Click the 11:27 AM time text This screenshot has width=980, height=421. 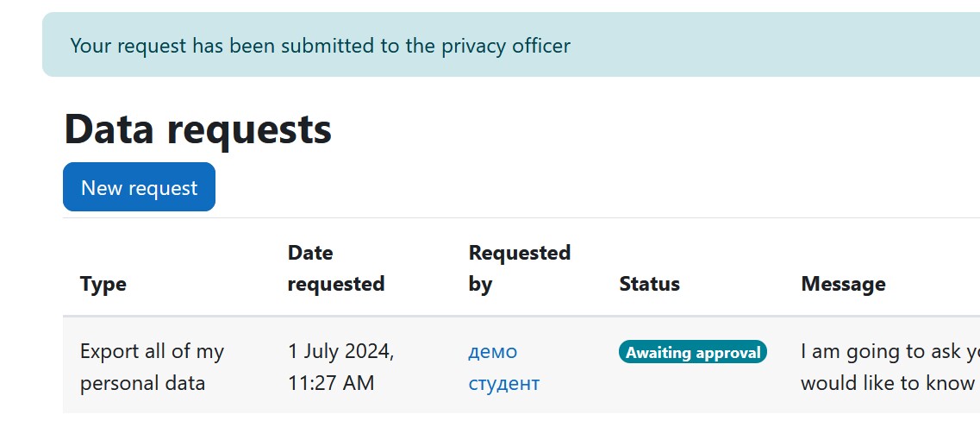[x=331, y=382]
